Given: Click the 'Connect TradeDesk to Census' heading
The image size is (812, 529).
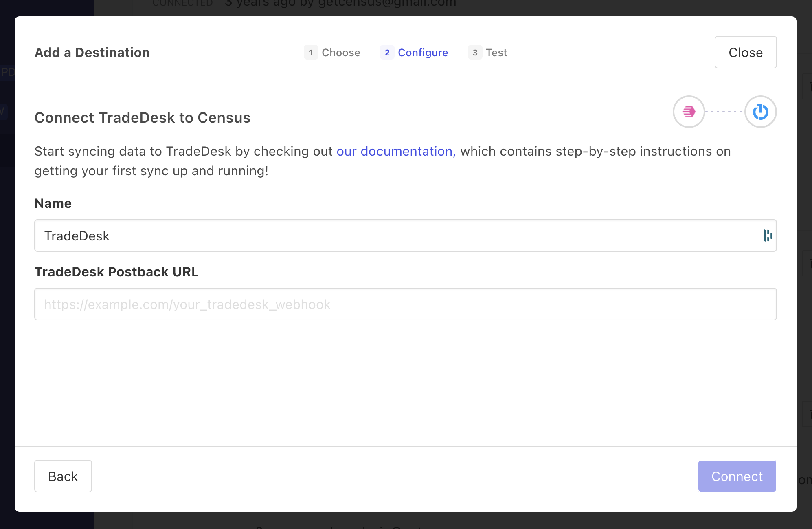Looking at the screenshot, I should 143,118.
